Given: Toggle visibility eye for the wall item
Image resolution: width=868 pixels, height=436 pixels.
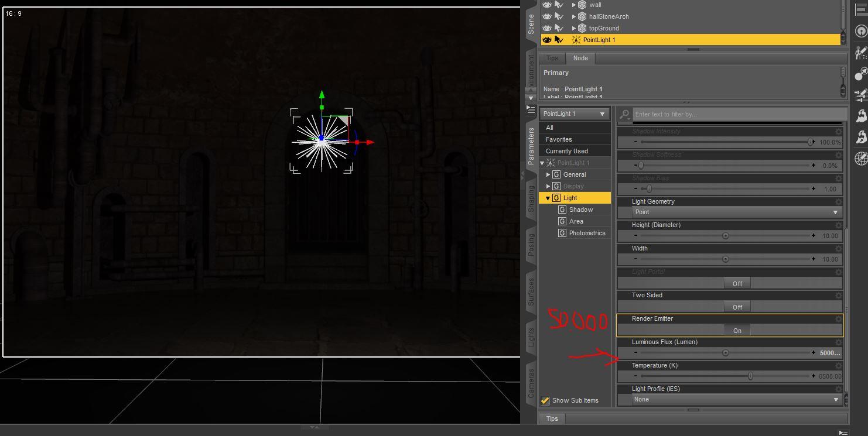Looking at the screenshot, I should [x=547, y=5].
